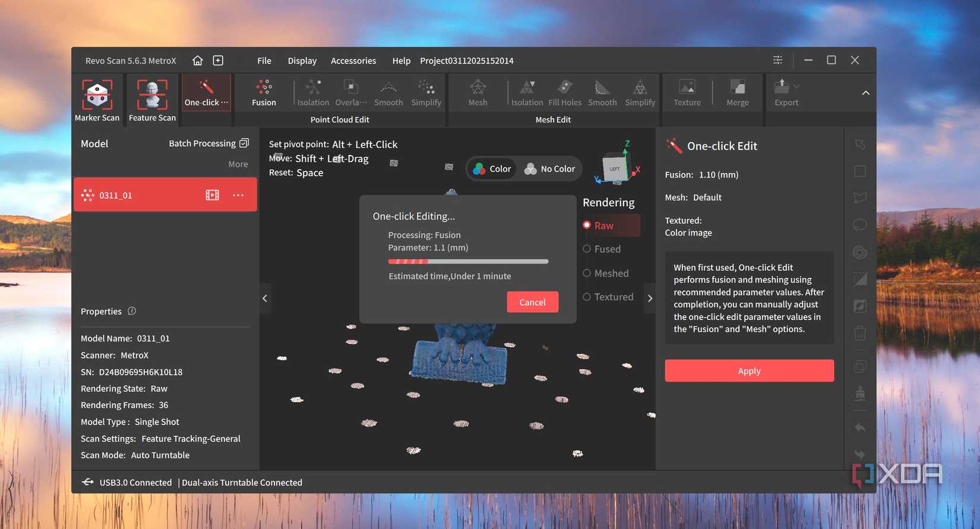Open the File menu

[x=264, y=61]
